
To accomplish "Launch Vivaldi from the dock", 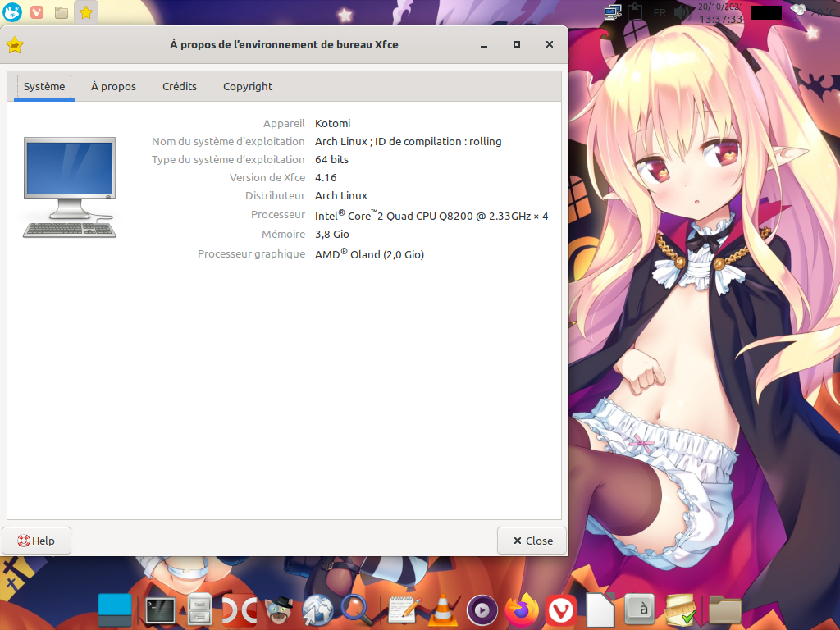I will (x=561, y=610).
